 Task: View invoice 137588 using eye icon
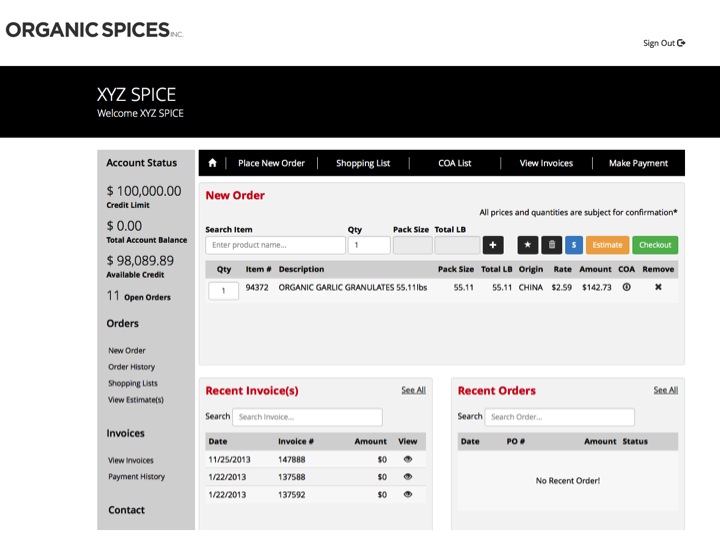(407, 477)
